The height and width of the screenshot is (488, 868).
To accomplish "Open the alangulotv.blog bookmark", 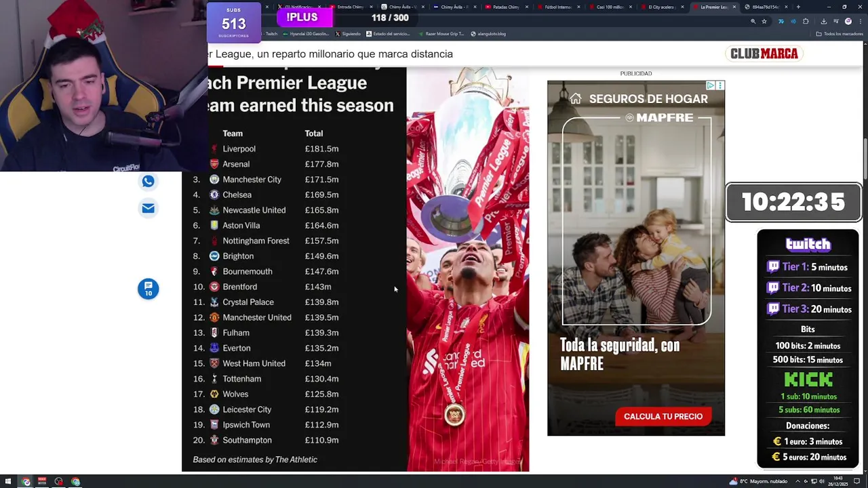I will [488, 34].
